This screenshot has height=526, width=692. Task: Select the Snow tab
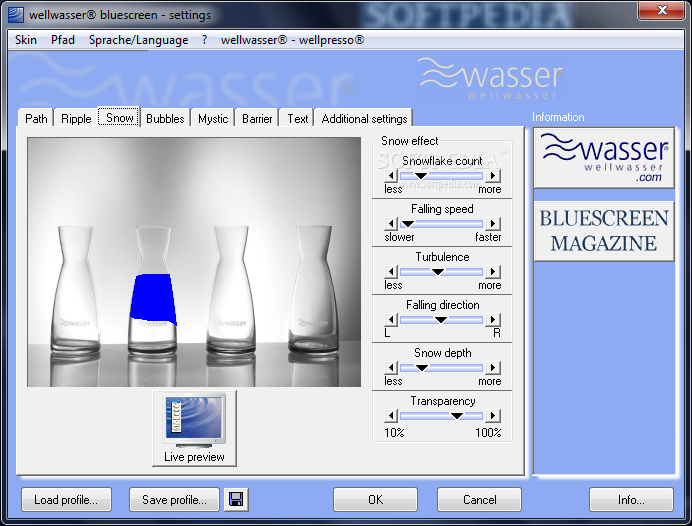[119, 117]
